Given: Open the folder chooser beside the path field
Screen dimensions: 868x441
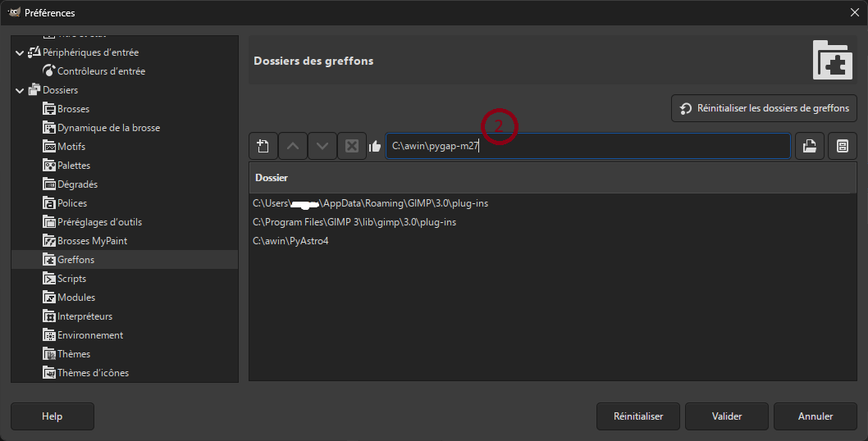Looking at the screenshot, I should (x=809, y=146).
